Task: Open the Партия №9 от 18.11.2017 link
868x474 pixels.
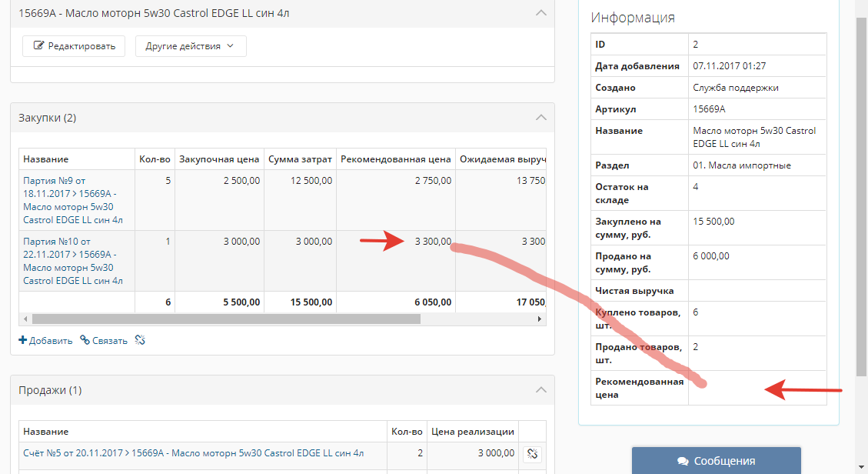Action: coord(73,200)
